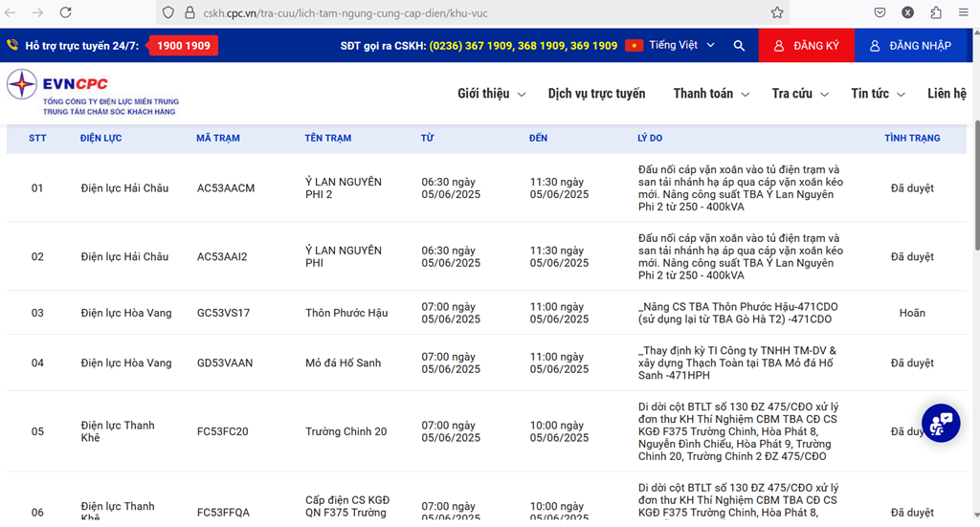Open the search magnifier icon in header

(x=739, y=46)
